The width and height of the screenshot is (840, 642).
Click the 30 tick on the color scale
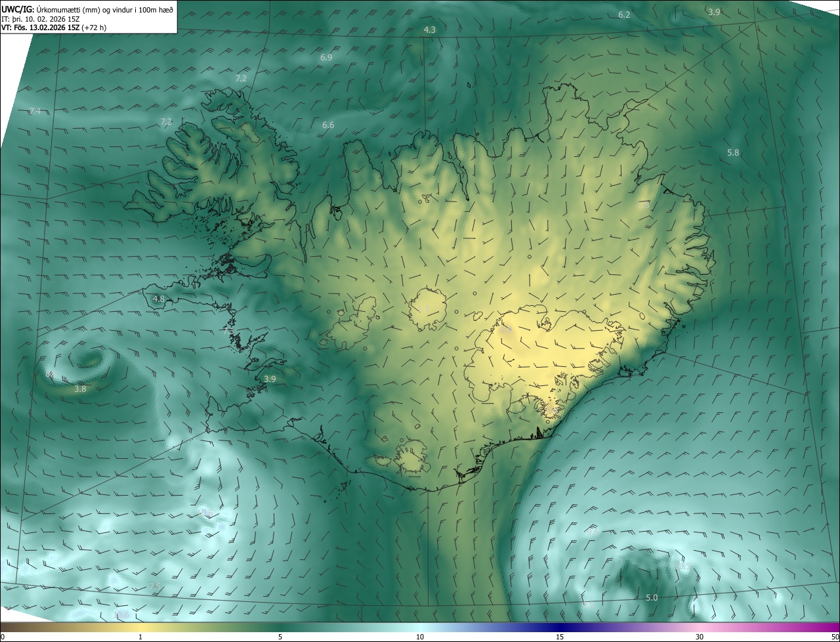(x=700, y=637)
